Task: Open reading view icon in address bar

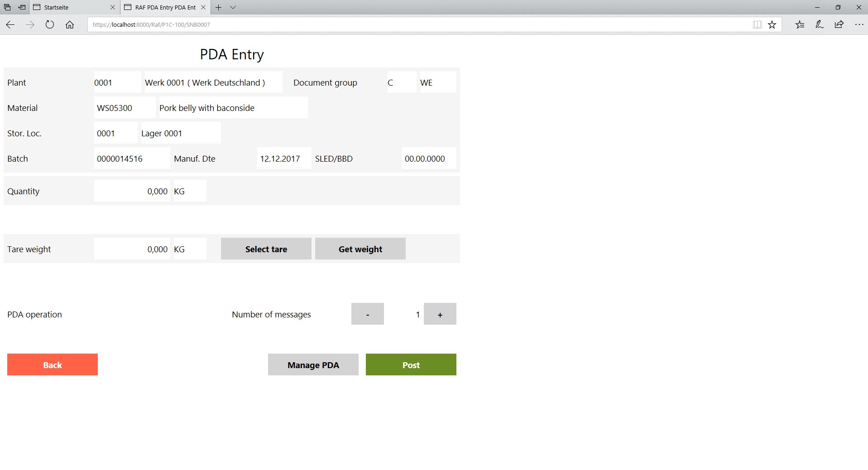Action: (757, 25)
